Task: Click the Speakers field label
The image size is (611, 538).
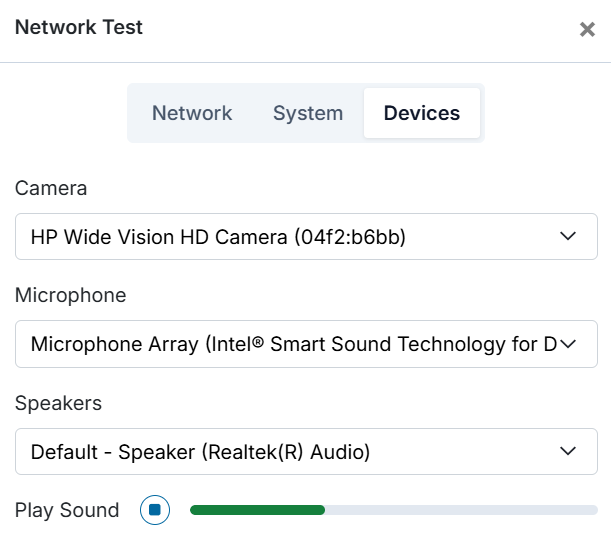Action: pyautogui.click(x=58, y=403)
